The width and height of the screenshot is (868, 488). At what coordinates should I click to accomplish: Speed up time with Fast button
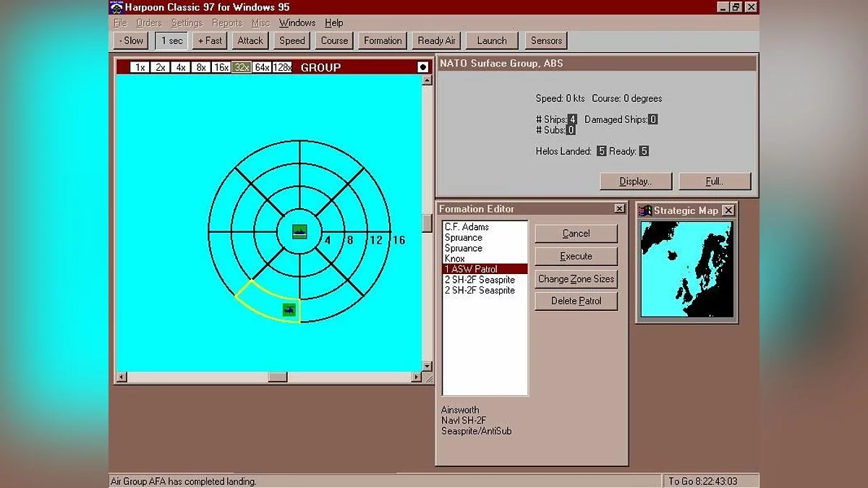210,40
